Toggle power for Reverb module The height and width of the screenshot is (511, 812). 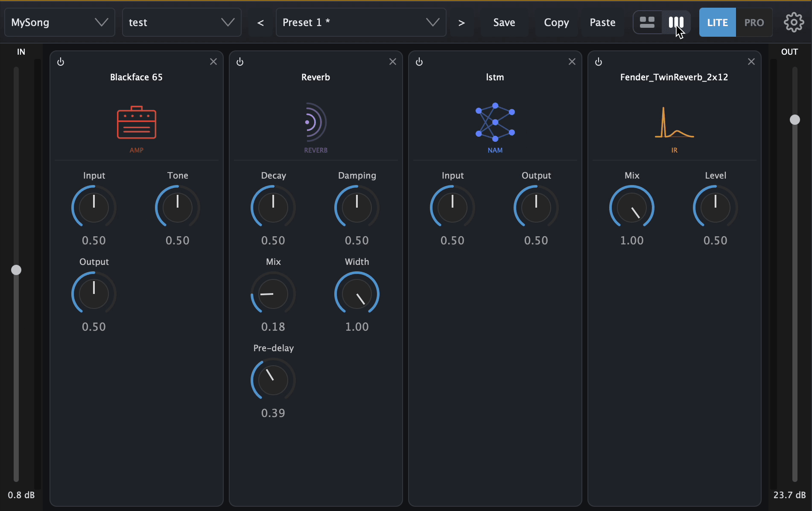click(x=240, y=62)
